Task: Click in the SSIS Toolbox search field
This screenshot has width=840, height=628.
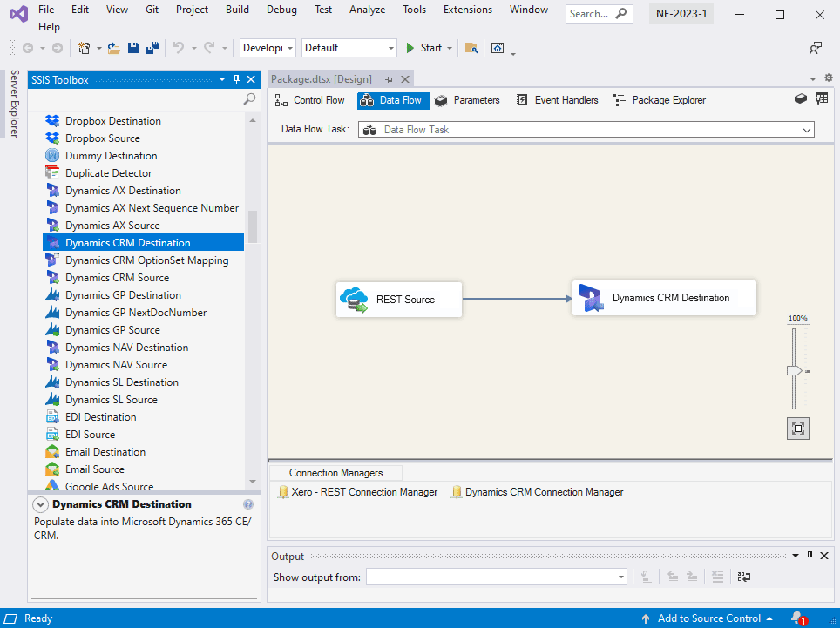Action: tap(137, 99)
